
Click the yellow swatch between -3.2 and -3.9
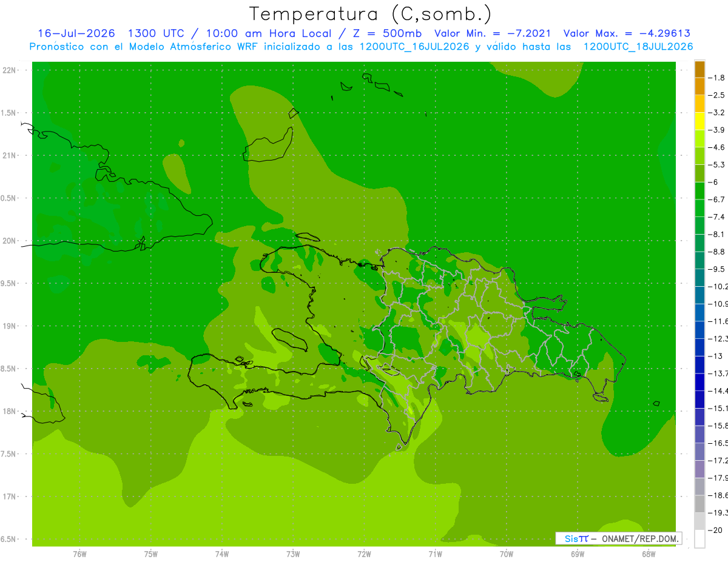tap(699, 121)
